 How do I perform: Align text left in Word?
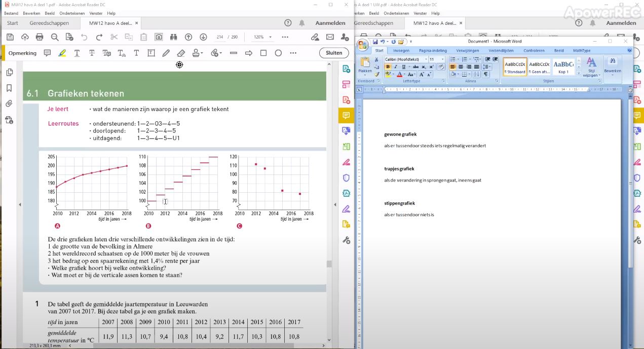coord(453,67)
